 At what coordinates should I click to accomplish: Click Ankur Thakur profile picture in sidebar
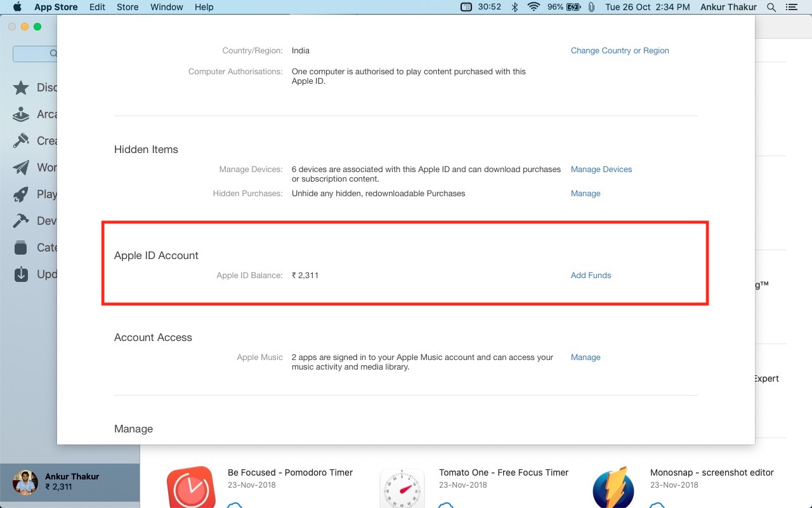(x=25, y=482)
